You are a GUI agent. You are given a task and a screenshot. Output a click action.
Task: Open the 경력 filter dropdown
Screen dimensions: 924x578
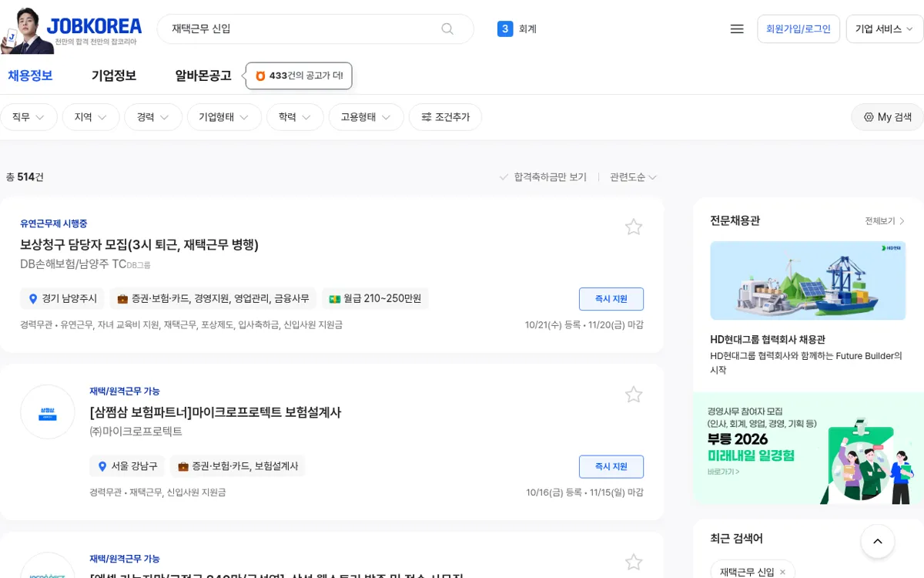pyautogui.click(x=153, y=117)
